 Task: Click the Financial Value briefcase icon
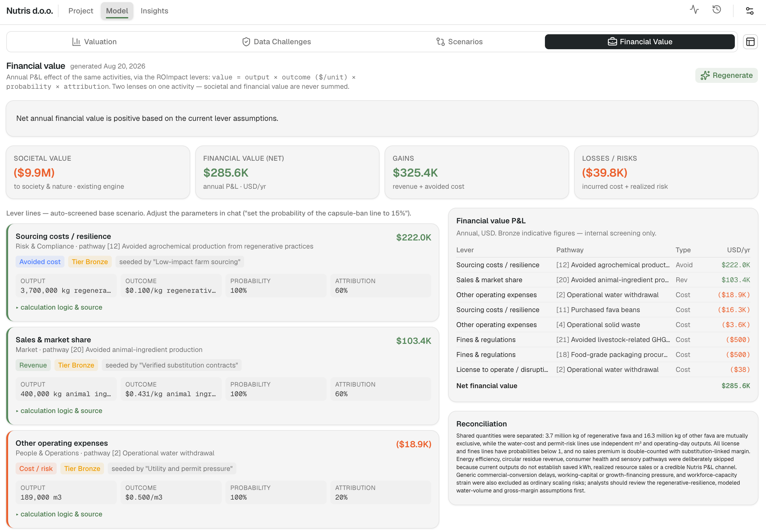click(612, 42)
